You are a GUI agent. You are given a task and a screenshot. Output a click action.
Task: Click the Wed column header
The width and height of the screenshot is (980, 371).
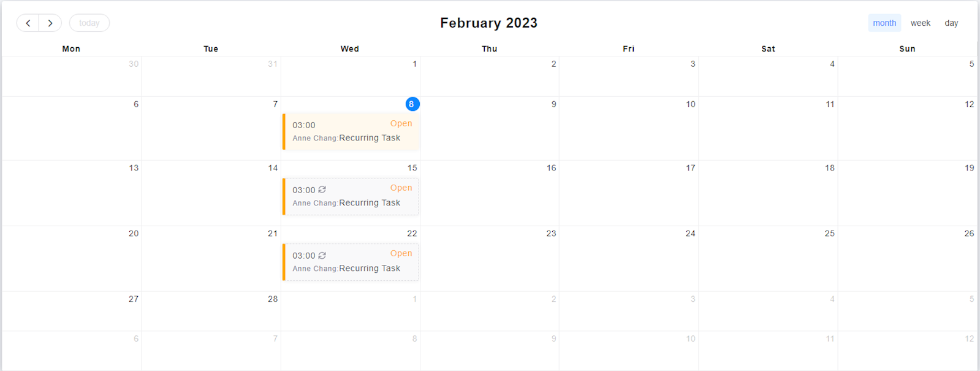click(x=350, y=49)
